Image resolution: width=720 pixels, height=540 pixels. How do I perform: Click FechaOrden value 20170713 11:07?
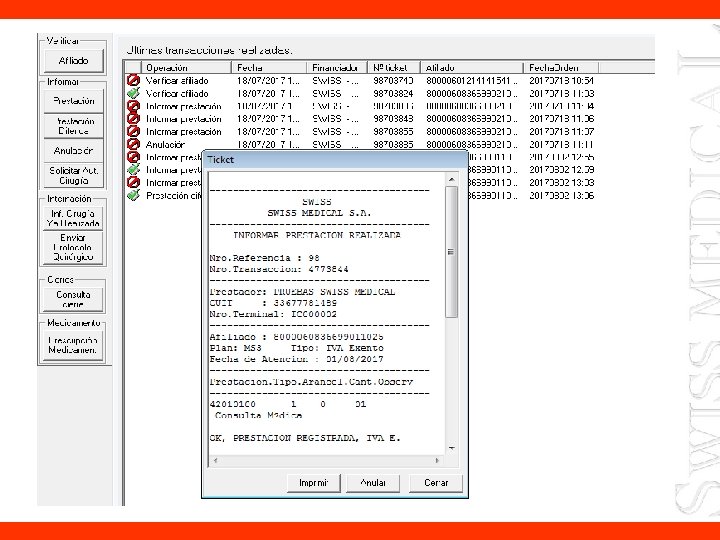point(562,132)
